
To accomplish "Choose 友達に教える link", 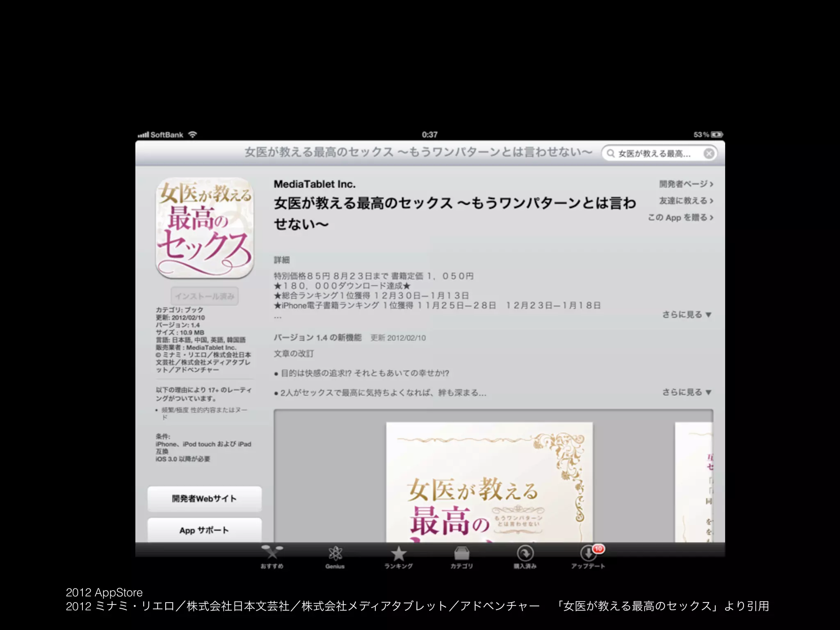I will click(x=686, y=201).
